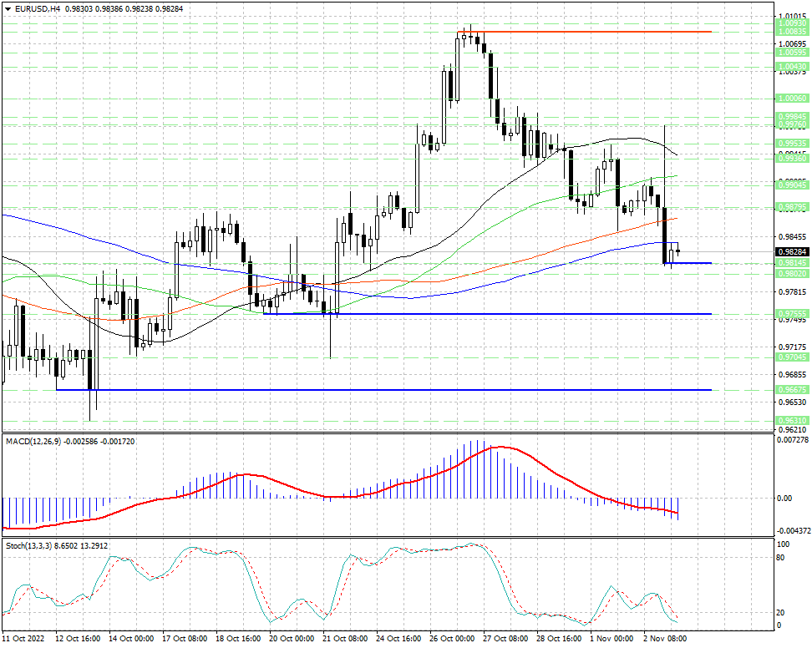This screenshot has height=648, width=812.
Task: Click the 0.98020 price level label
Action: coord(792,273)
